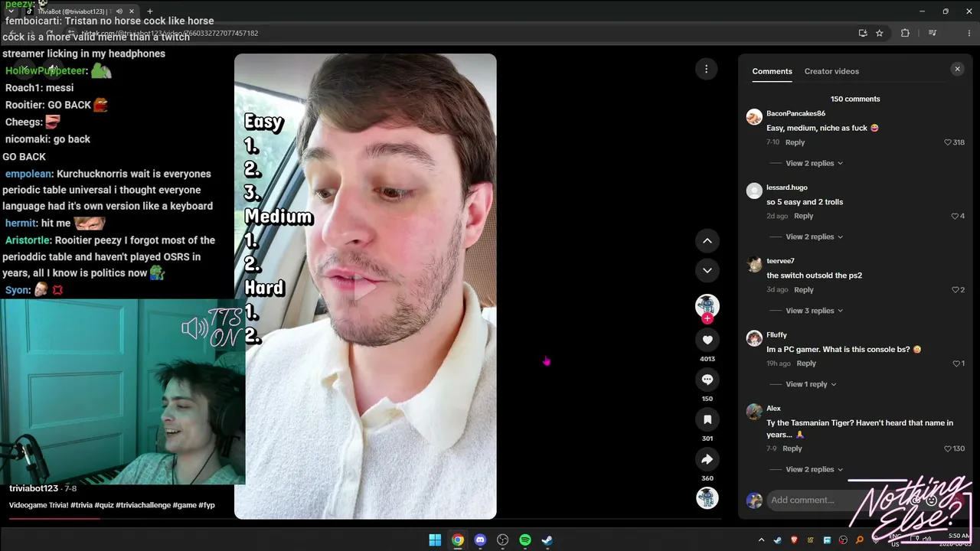Reply to BaconPancakes86's comment
Screen dimensions: 980x551
pos(795,142)
